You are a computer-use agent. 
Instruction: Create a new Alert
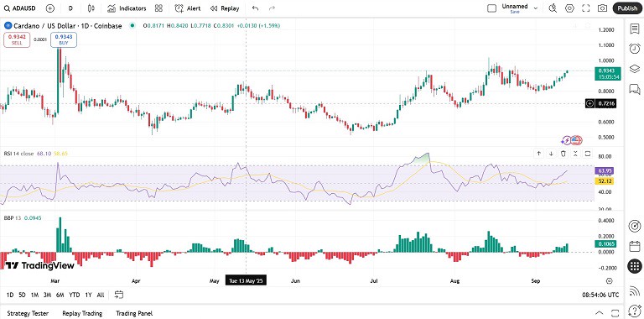[x=188, y=8]
